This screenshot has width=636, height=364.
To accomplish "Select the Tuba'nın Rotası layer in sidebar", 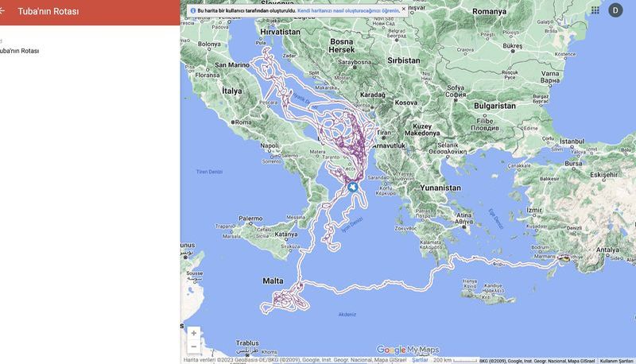I will coord(19,51).
